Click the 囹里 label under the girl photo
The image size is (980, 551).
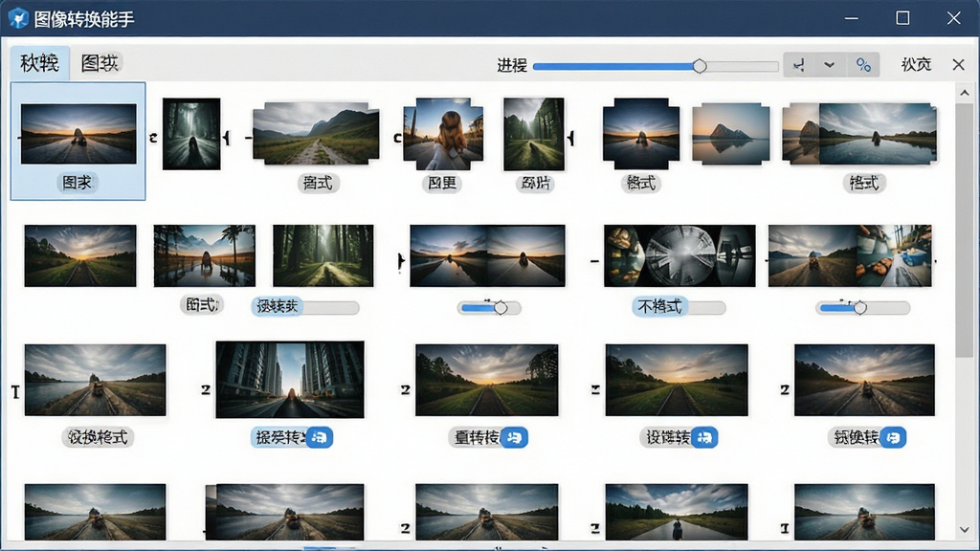[x=442, y=183]
